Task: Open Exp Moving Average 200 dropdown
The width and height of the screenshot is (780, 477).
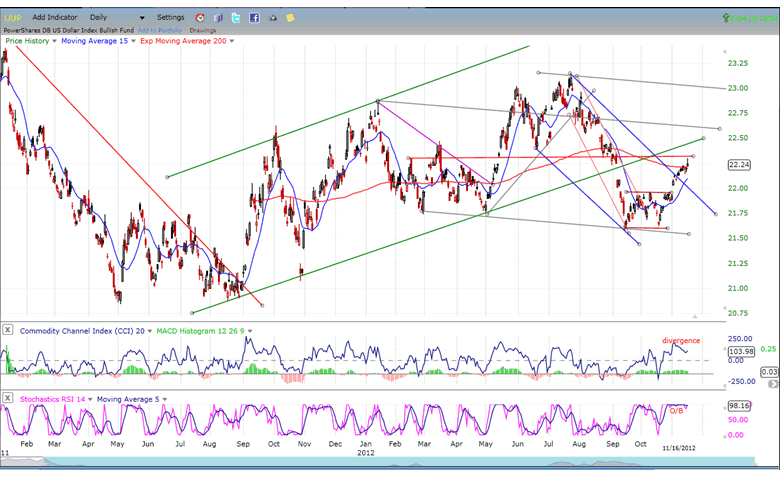Action: tap(233, 41)
